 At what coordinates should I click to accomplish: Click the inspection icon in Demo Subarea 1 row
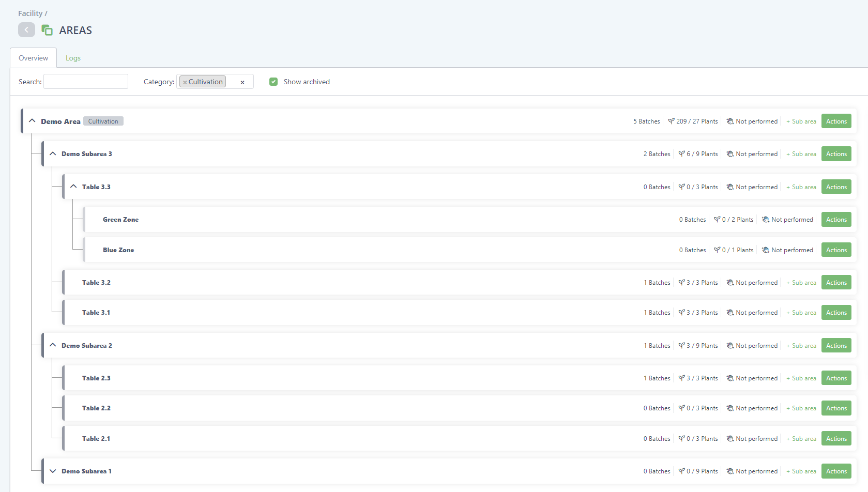point(730,471)
